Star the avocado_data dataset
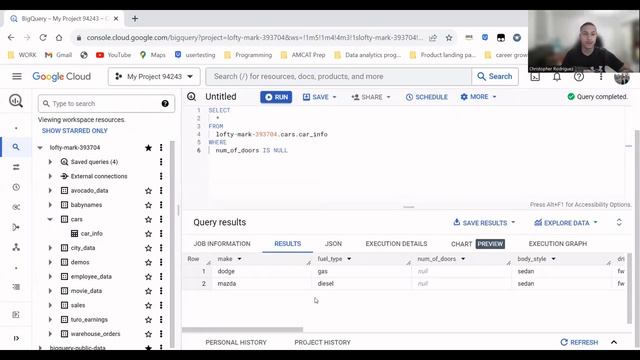640x360 pixels. pos(148,191)
